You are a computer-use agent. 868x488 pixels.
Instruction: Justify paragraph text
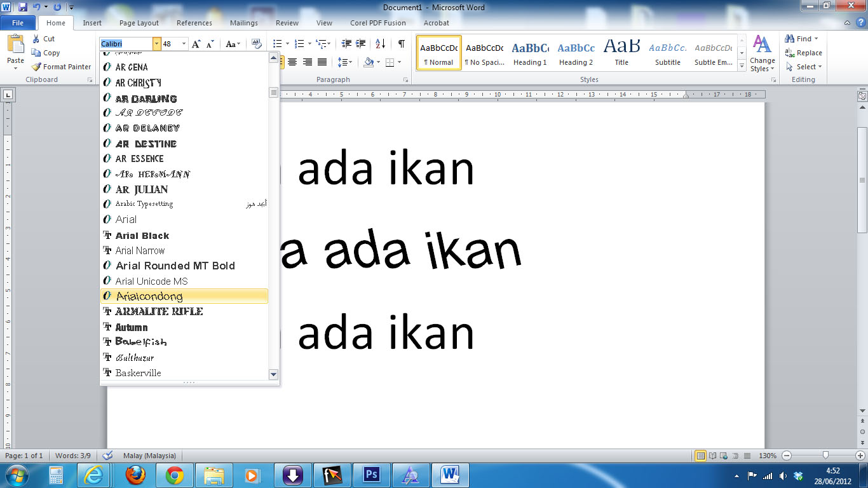(x=322, y=62)
